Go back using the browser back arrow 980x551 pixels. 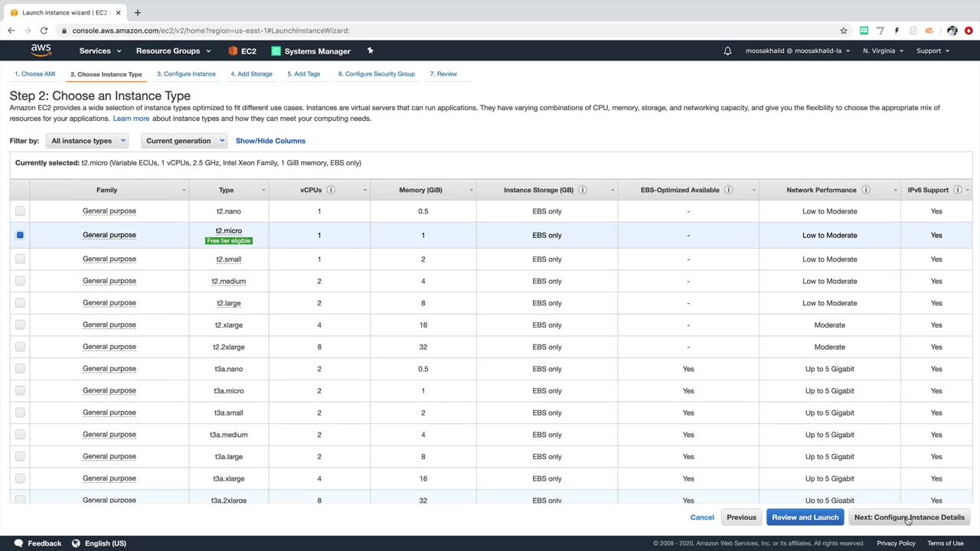click(x=11, y=31)
